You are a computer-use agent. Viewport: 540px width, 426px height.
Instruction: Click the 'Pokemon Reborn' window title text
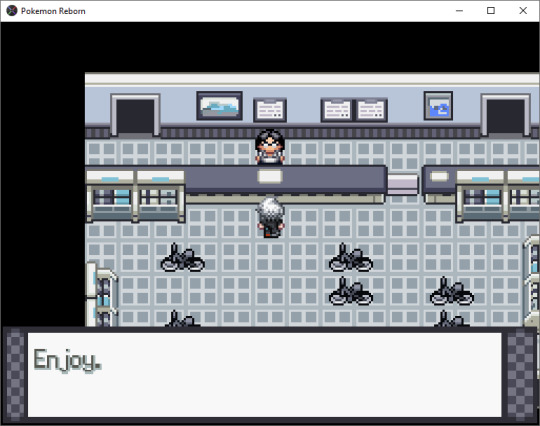(53, 11)
